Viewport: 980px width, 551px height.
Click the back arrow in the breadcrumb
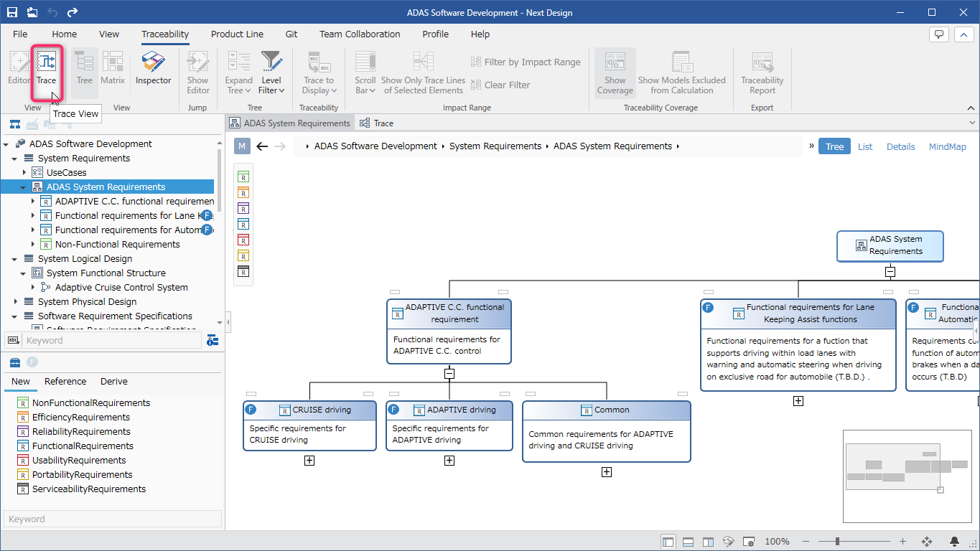[262, 146]
